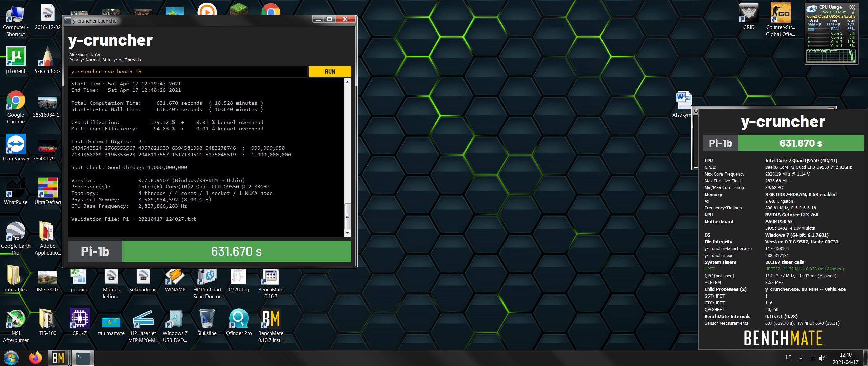Click the BENCHMATE logo in result panel
The height and width of the screenshot is (366, 868).
[783, 338]
